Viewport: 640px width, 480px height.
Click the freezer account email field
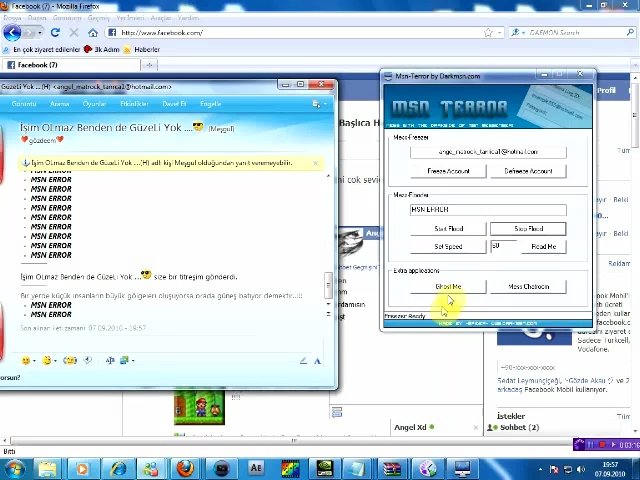coord(488,152)
